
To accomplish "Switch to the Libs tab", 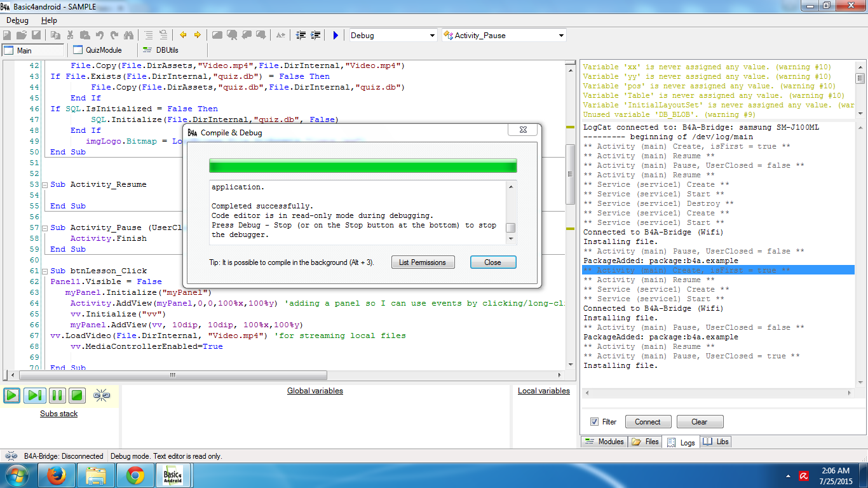I will click(716, 442).
